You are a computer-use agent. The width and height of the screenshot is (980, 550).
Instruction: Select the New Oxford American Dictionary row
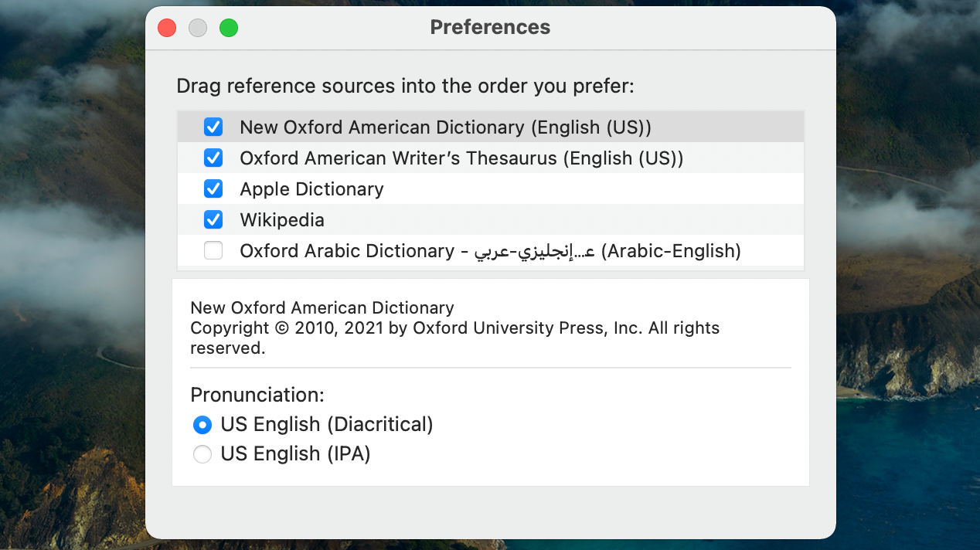pyautogui.click(x=445, y=127)
